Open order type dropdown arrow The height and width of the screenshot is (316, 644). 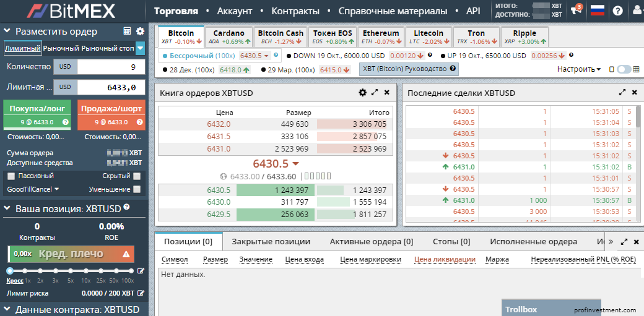(141, 48)
